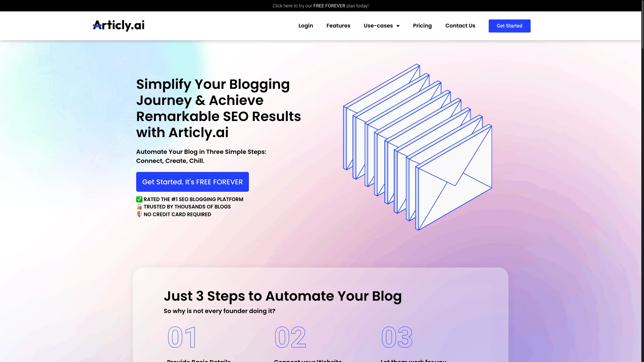
Task: Click the Get Started blue button
Action: [509, 25]
